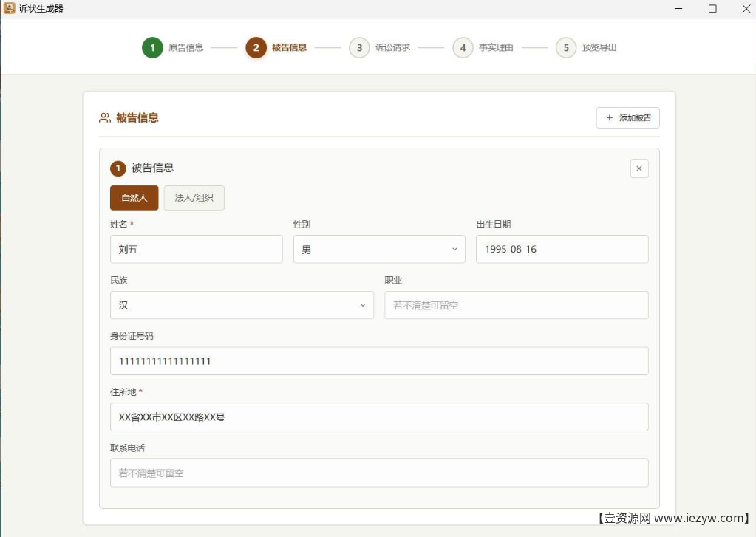The height and width of the screenshot is (537, 756).
Task: Click step 4 circle labeled 事实理由
Action: click(x=463, y=47)
